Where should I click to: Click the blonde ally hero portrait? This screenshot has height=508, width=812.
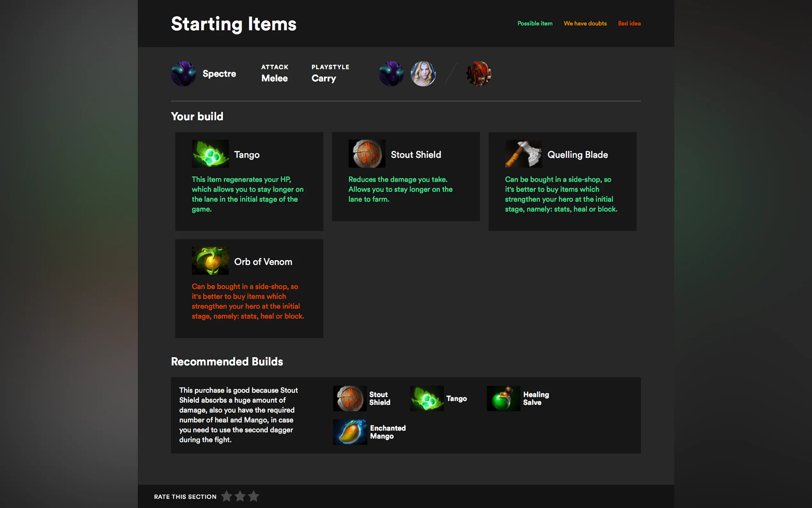pyautogui.click(x=423, y=74)
